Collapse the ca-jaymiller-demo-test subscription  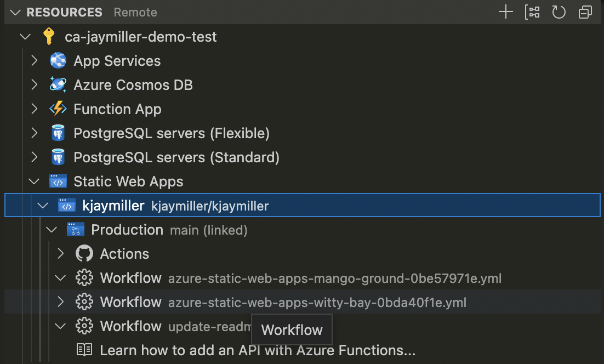25,37
